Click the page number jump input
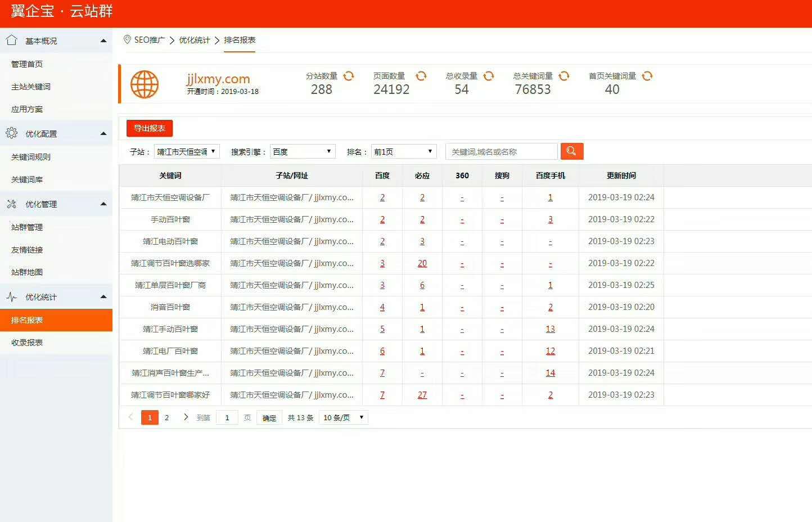The width and height of the screenshot is (812, 522). click(x=227, y=417)
